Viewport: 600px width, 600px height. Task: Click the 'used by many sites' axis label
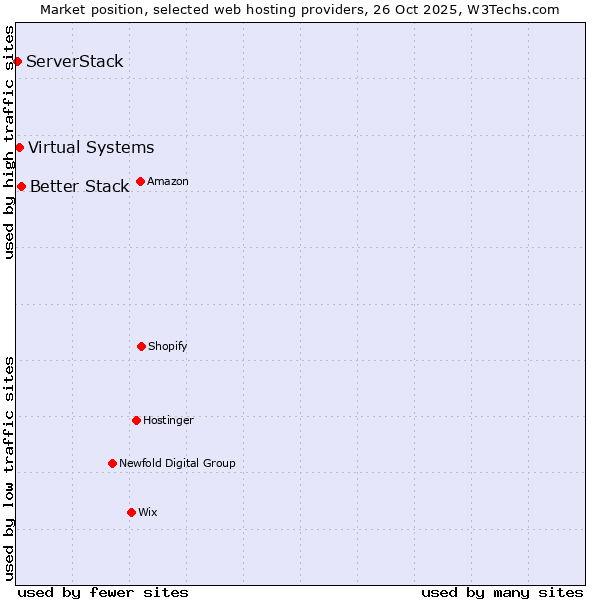(502, 592)
